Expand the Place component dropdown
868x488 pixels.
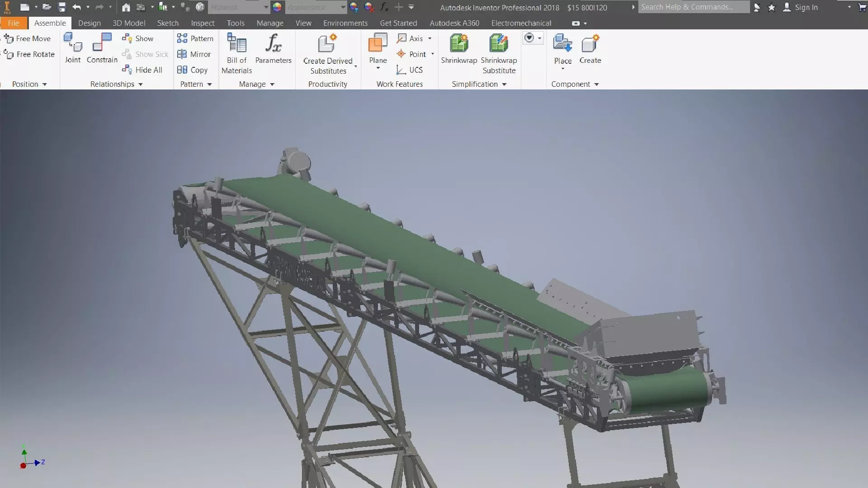(563, 69)
